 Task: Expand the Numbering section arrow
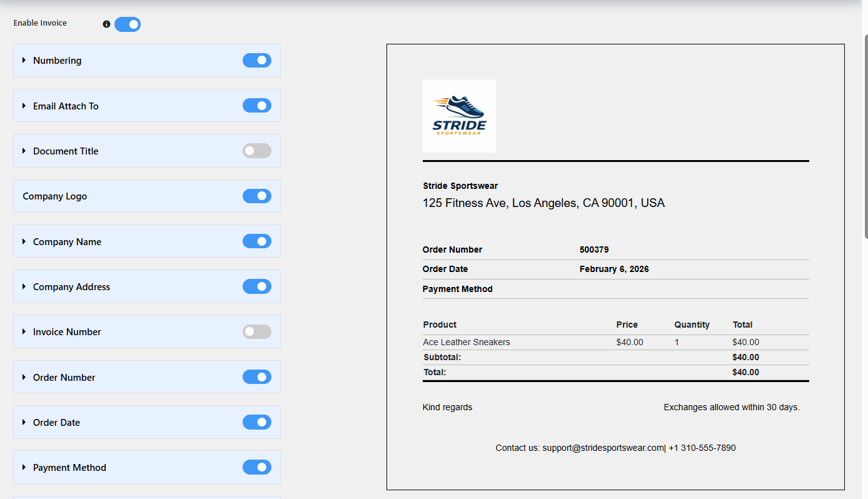point(24,60)
